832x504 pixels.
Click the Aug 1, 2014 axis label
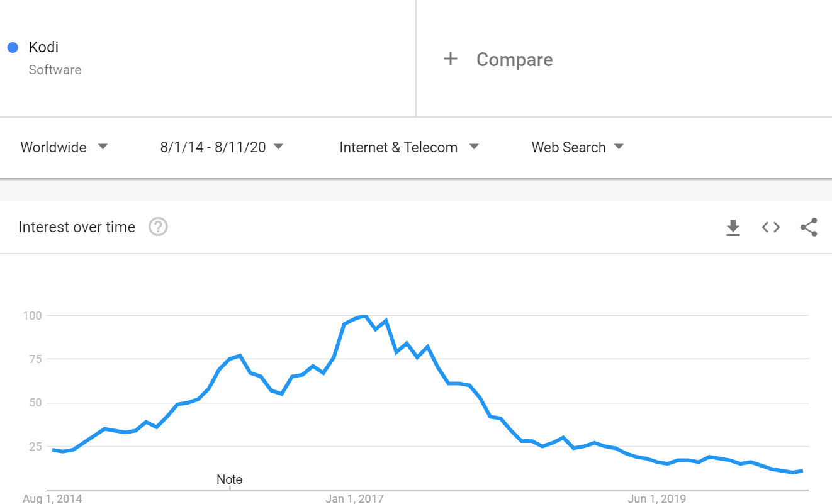pos(52,498)
